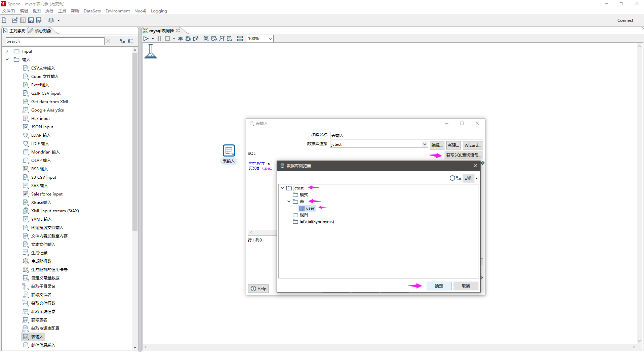Click the 新建... button

pos(453,145)
